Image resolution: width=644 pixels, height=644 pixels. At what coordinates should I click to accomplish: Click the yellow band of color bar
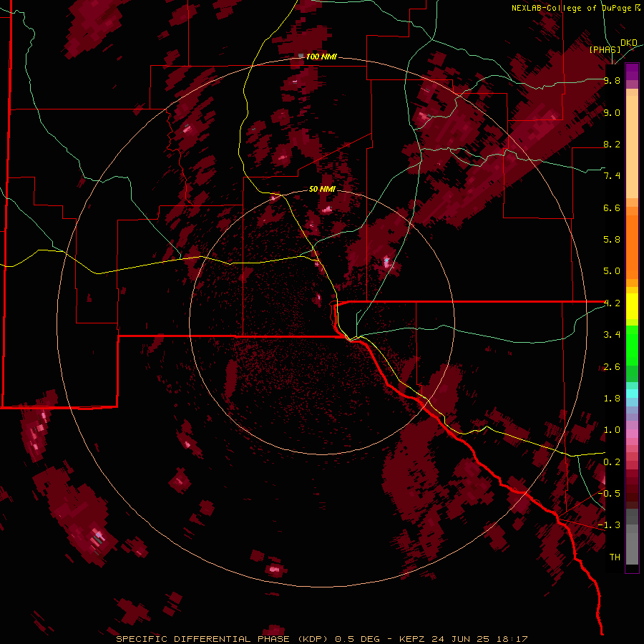pos(632,306)
